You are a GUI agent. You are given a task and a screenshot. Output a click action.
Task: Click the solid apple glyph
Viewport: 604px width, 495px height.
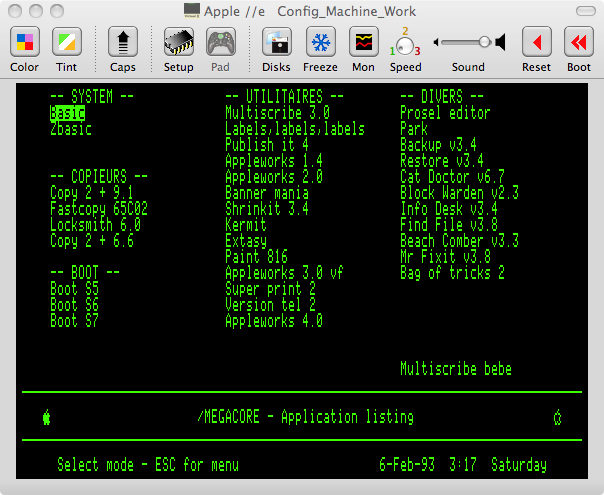point(47,417)
